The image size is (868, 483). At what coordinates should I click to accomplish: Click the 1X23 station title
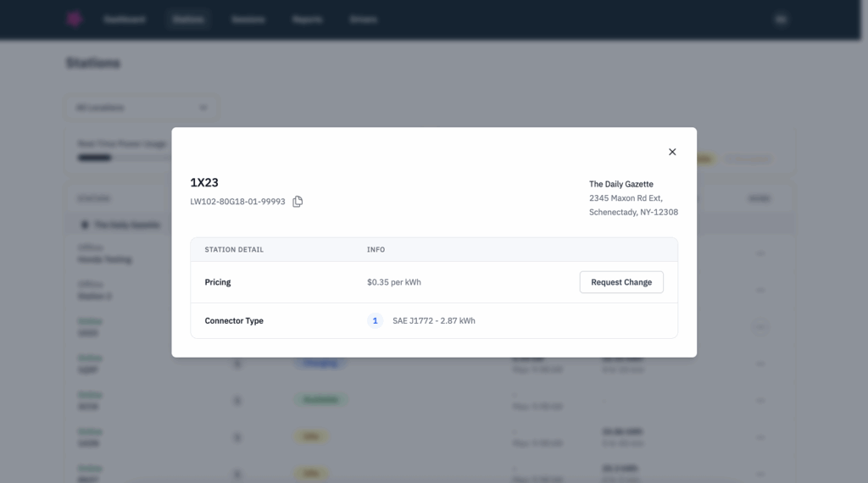204,182
